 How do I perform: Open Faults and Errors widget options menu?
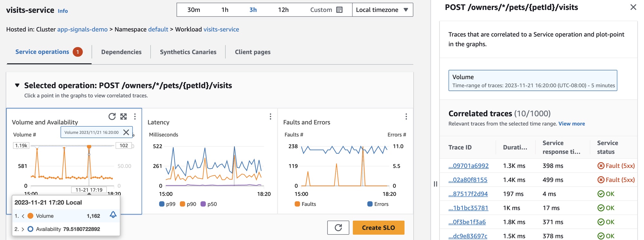point(406,116)
